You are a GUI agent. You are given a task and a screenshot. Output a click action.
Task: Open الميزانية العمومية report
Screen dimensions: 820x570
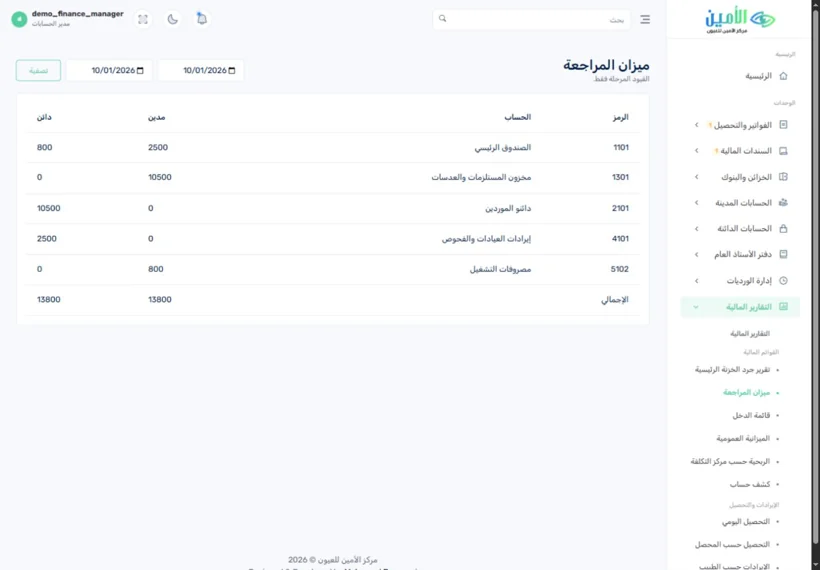point(743,438)
